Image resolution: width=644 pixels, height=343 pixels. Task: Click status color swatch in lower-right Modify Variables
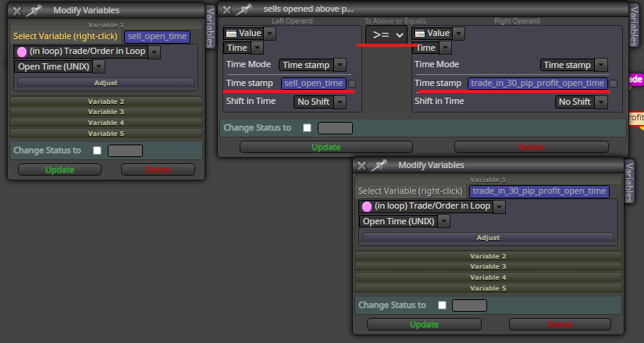[x=469, y=305]
